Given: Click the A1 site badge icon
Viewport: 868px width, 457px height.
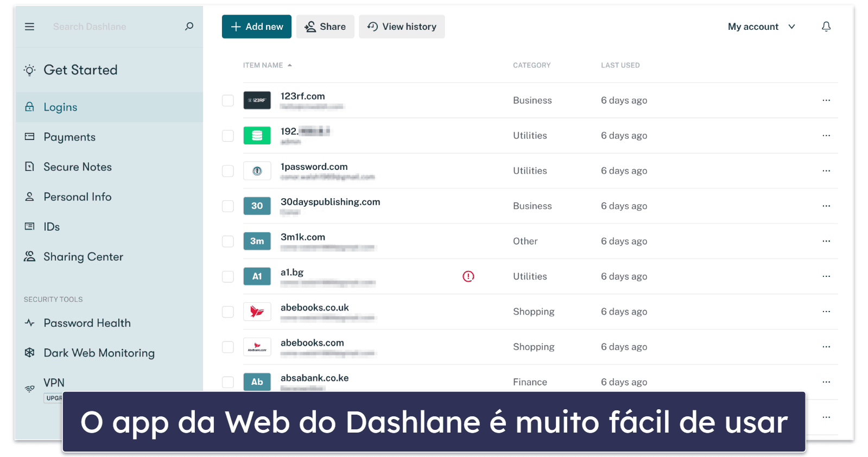Looking at the screenshot, I should (x=257, y=276).
